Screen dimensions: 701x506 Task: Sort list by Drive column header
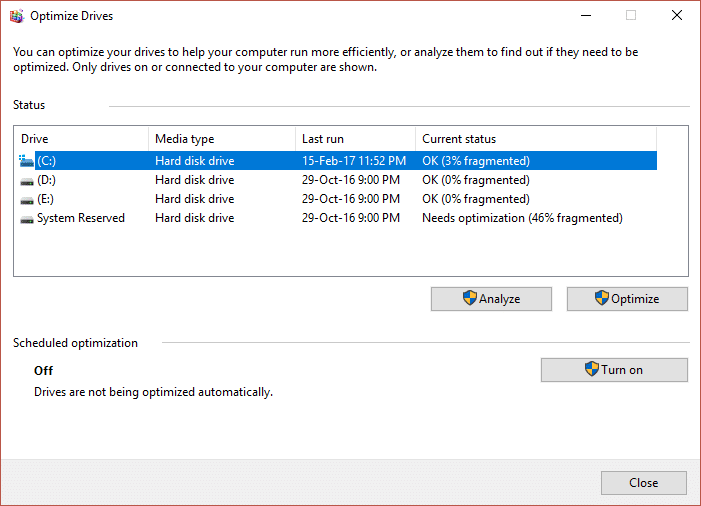pos(82,139)
